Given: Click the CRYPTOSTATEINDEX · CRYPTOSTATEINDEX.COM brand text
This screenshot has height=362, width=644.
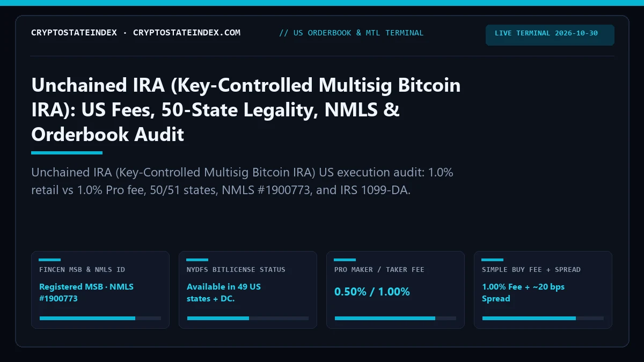Looking at the screenshot, I should click(x=136, y=33).
